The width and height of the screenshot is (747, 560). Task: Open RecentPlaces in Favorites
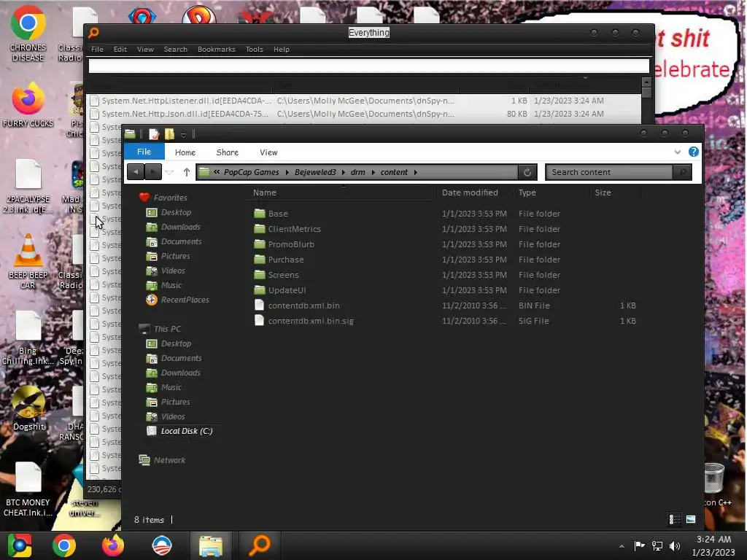(185, 300)
